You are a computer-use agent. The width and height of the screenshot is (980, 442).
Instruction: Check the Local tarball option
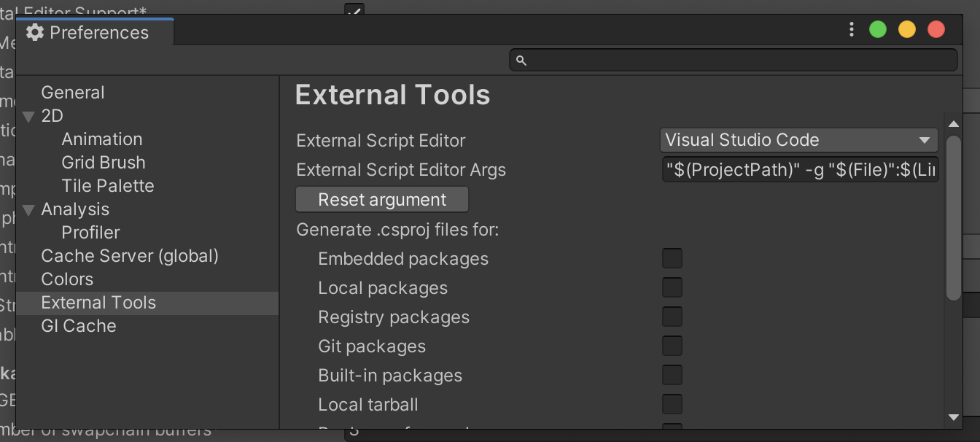coord(672,404)
